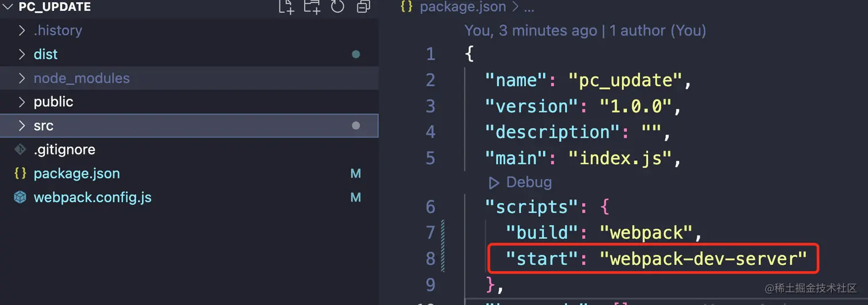The width and height of the screenshot is (868, 305).
Task: Click the package.json breadcrumb in editor
Action: coord(463,7)
